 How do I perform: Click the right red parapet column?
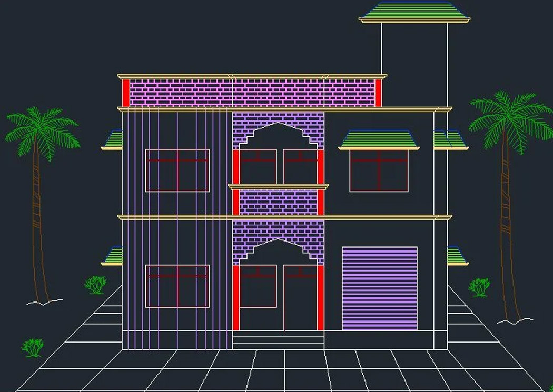378,93
